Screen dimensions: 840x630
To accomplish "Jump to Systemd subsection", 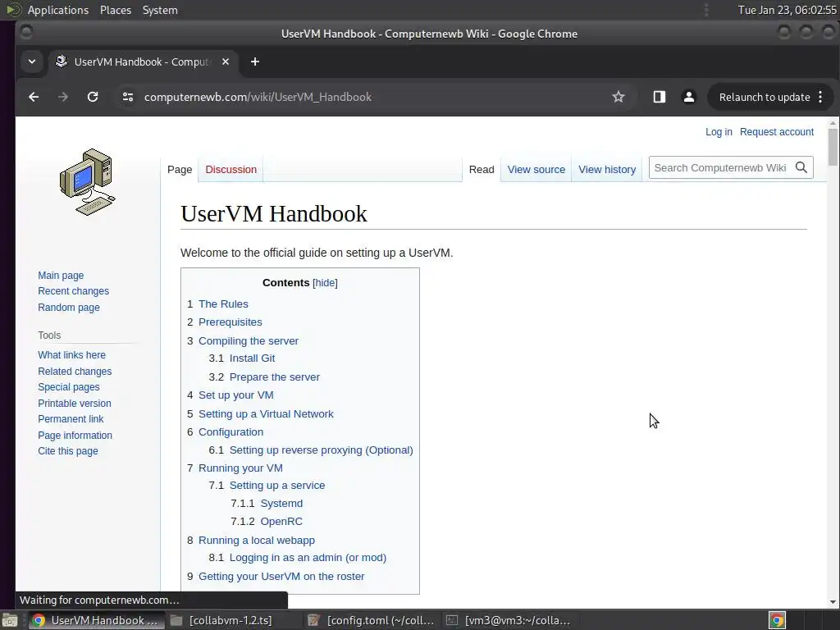I will pyautogui.click(x=282, y=504).
